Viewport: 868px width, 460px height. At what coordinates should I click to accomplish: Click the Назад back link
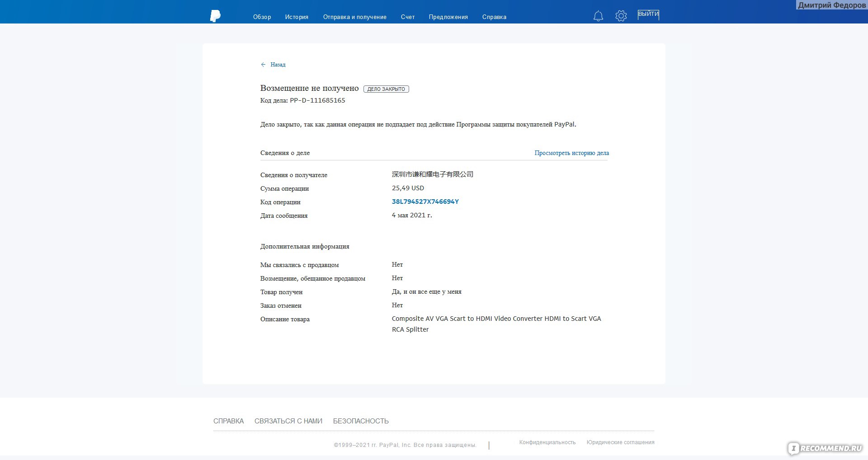(x=278, y=65)
